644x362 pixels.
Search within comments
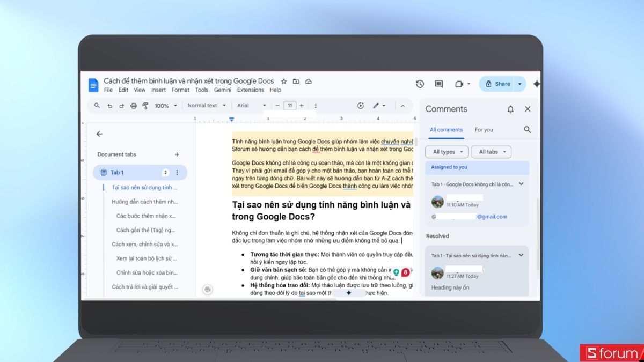click(528, 129)
